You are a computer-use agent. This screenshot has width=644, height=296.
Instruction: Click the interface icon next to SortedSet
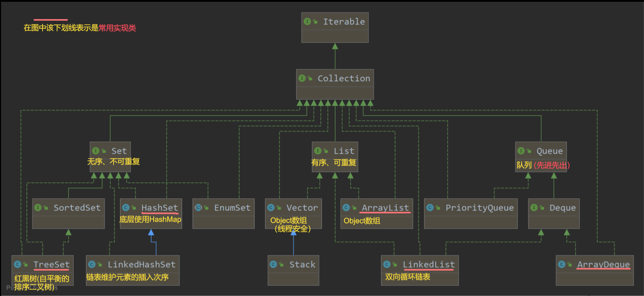[x=38, y=208]
